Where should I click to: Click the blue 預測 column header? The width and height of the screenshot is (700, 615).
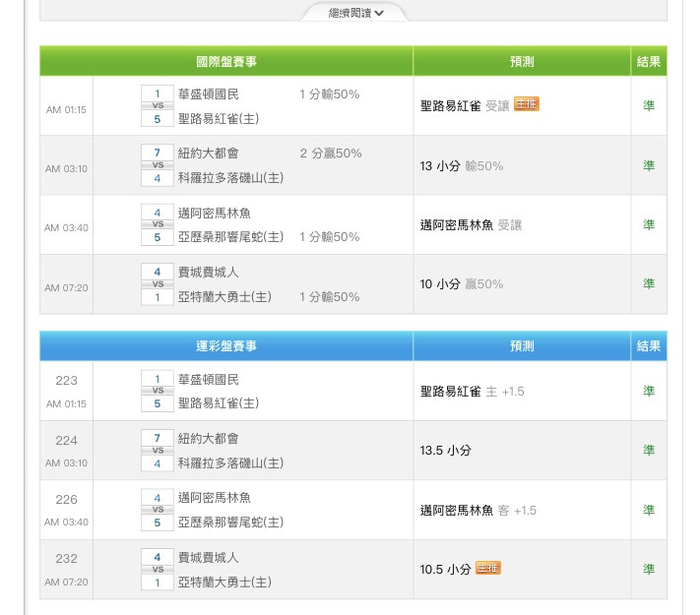coord(522,346)
